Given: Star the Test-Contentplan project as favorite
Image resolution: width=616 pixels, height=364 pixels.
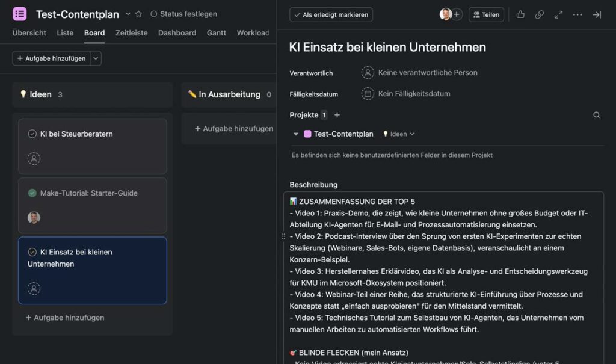Looking at the screenshot, I should pos(139,14).
